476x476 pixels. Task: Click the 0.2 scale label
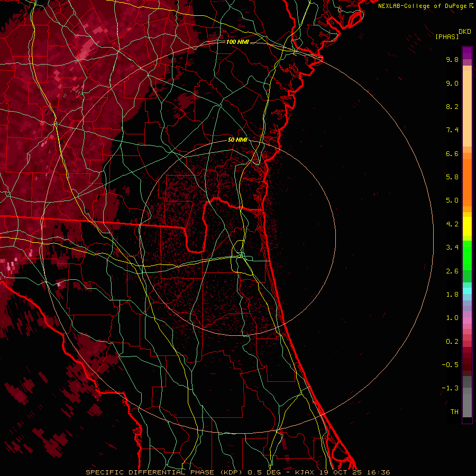[452, 342]
